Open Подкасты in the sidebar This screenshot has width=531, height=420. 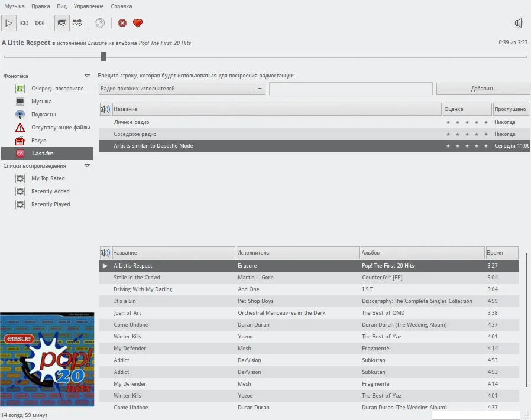tap(43, 115)
